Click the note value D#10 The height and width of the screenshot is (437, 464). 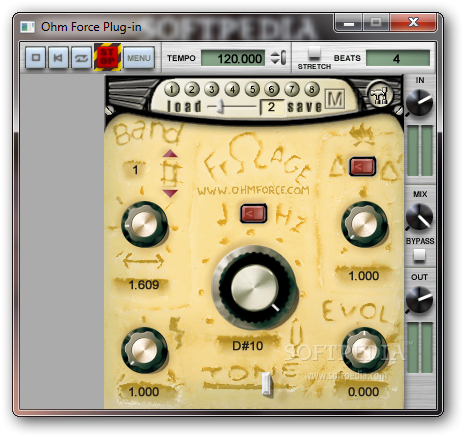[248, 346]
